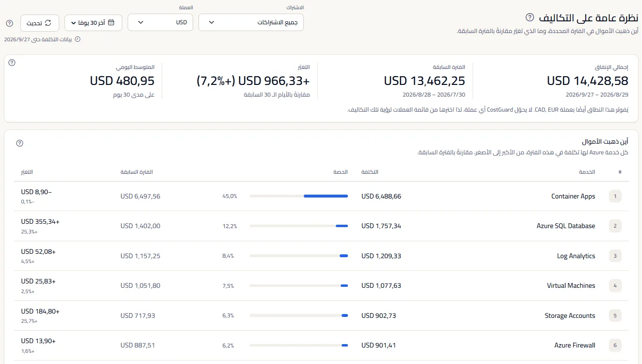
Task: Click help icon left of the refresh button
Action: (x=9, y=23)
